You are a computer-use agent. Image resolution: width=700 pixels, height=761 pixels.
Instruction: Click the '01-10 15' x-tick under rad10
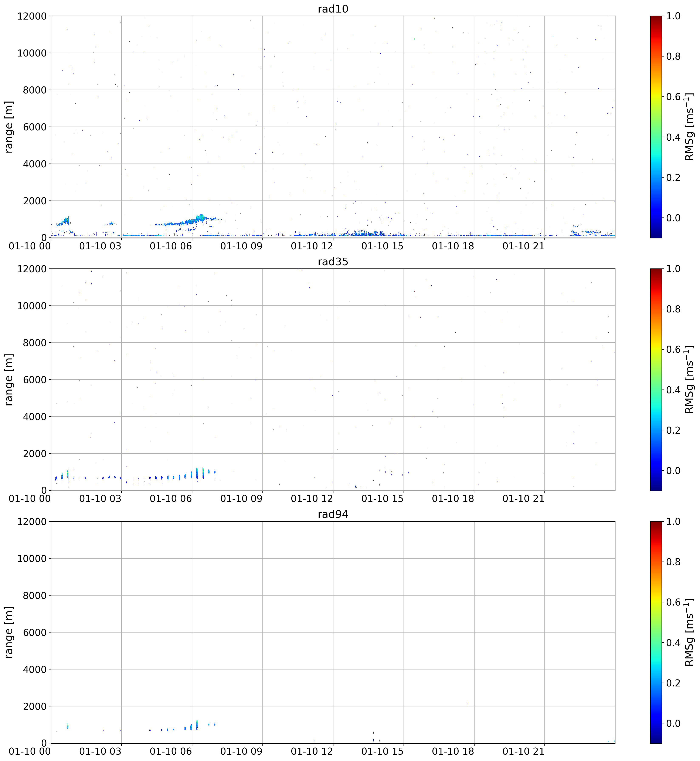coord(382,246)
